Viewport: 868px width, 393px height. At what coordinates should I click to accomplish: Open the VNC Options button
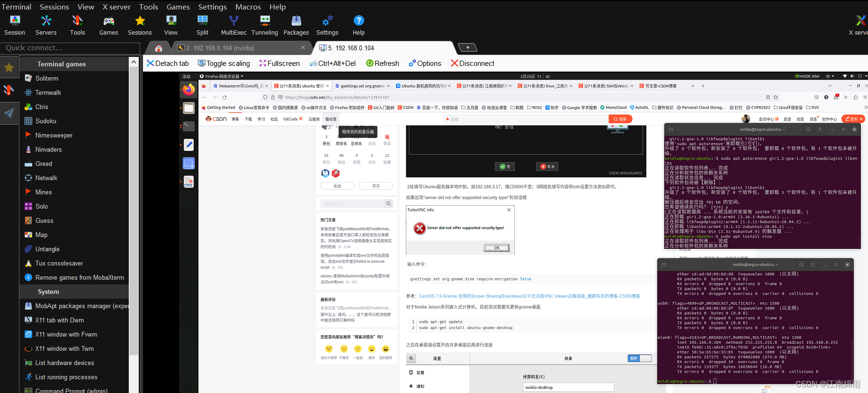(425, 64)
